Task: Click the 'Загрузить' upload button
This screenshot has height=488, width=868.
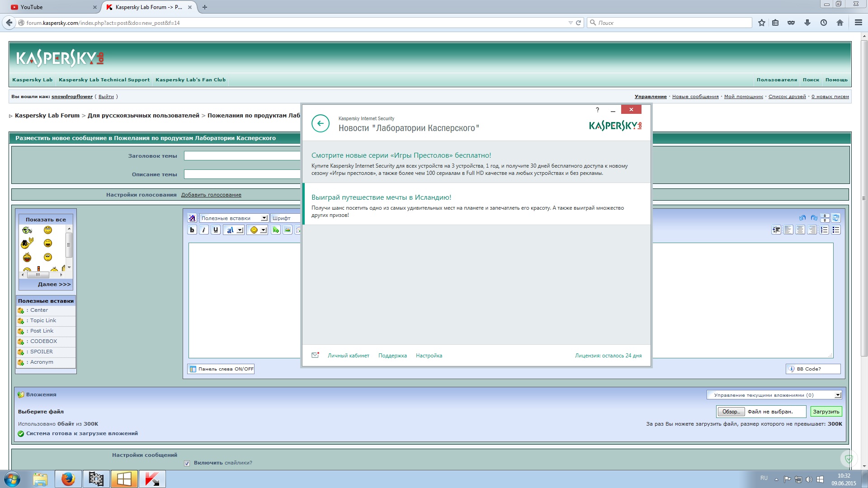Action: (x=826, y=412)
